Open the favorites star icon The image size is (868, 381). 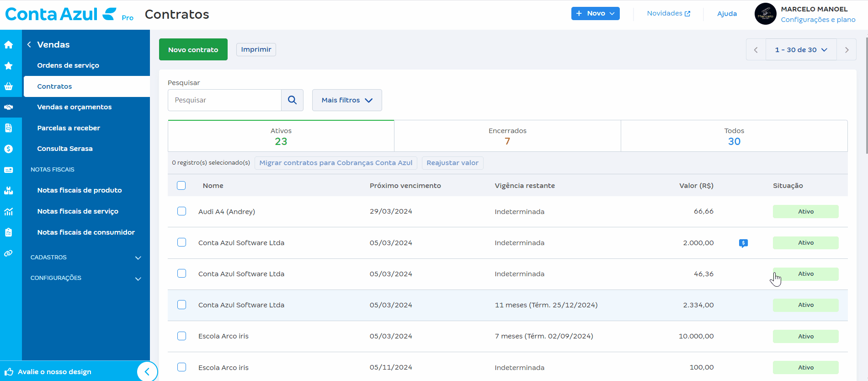(8, 66)
